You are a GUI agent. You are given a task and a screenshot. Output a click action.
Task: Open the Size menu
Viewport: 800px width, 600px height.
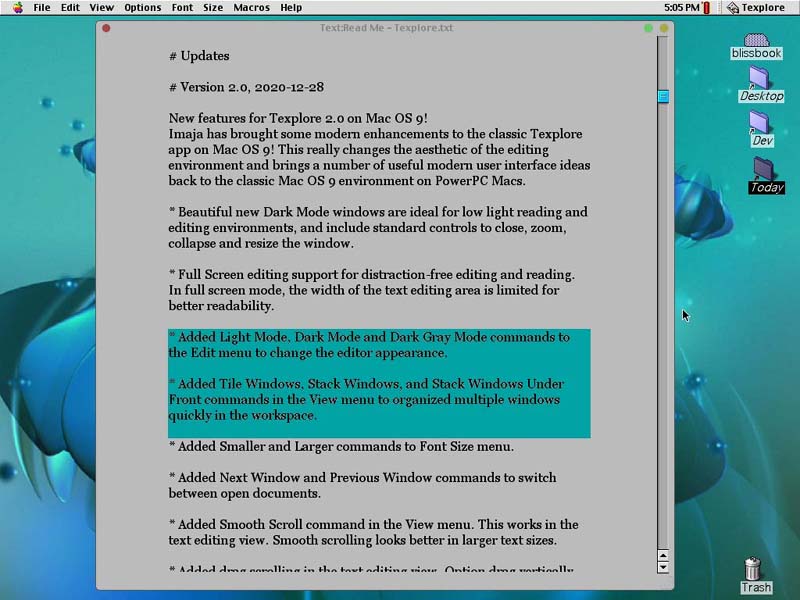213,8
